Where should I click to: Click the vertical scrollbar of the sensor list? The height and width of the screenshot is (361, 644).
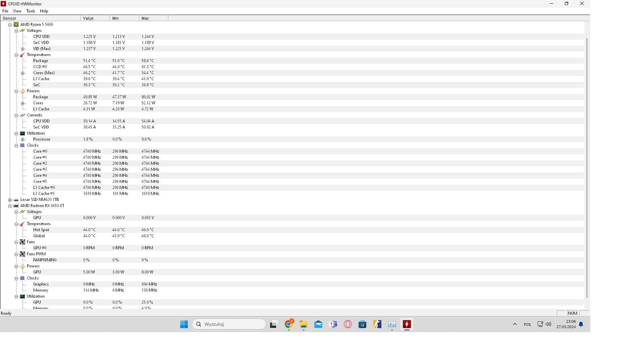point(587,168)
